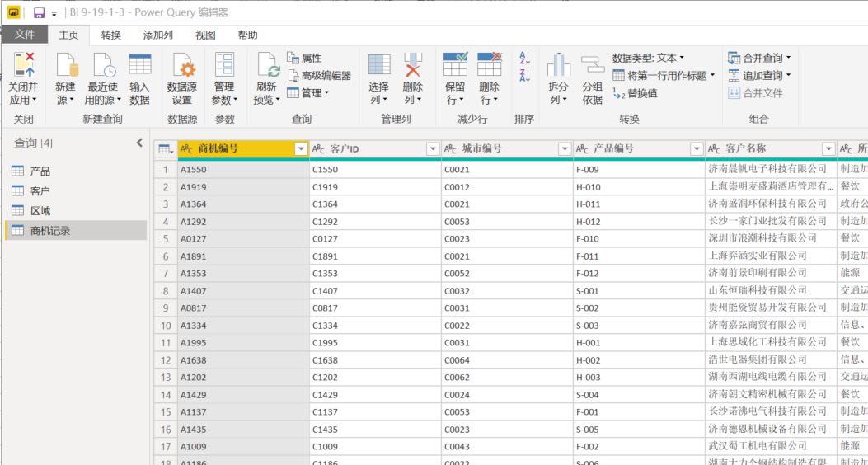
Task: Click the Close & Apply icon
Action: (x=24, y=65)
